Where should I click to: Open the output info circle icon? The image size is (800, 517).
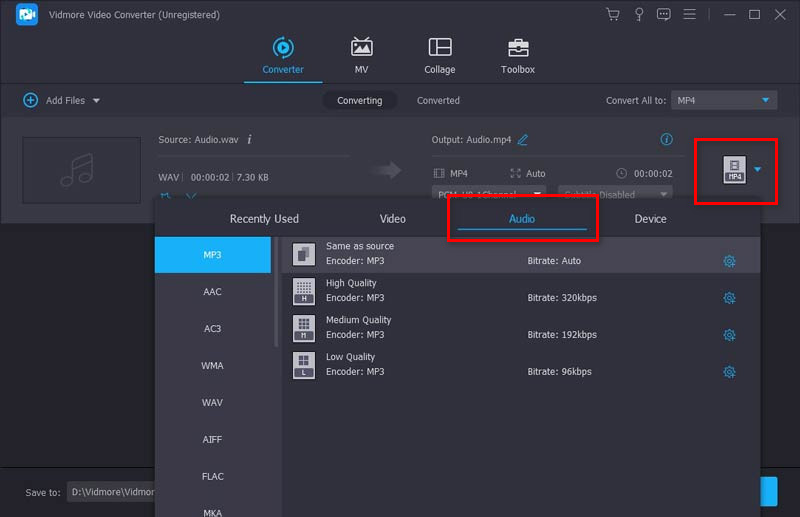pos(666,139)
